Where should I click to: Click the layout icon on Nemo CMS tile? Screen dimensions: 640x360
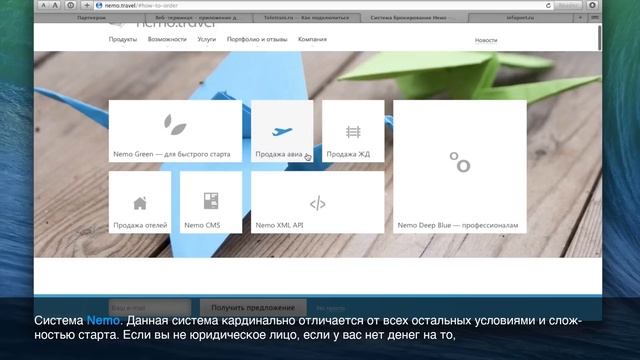(x=211, y=201)
